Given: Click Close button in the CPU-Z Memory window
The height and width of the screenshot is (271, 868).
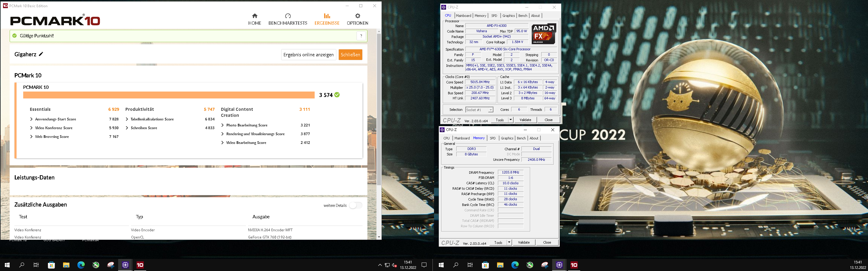Looking at the screenshot, I should click(x=547, y=242).
